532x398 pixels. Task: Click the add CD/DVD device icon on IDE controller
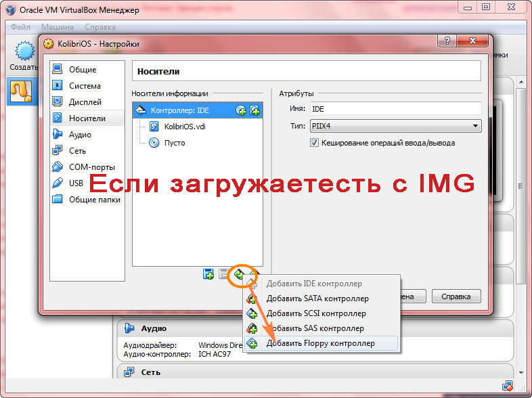[x=241, y=110]
